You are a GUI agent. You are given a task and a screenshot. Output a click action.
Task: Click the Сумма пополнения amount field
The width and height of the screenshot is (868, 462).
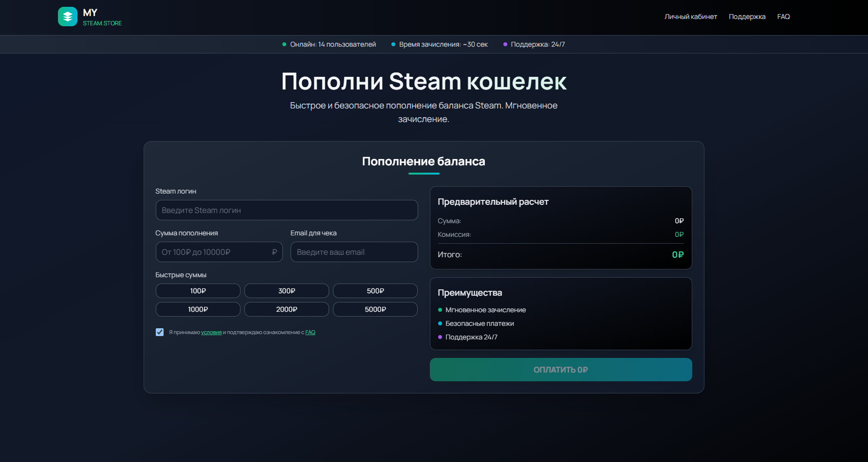(219, 252)
